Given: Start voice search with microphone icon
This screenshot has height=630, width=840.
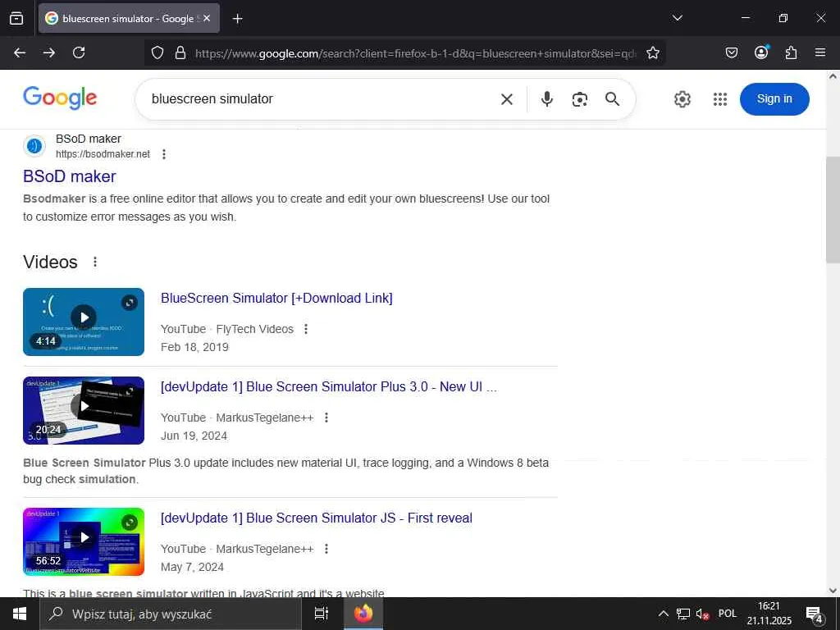Looking at the screenshot, I should tap(547, 99).
